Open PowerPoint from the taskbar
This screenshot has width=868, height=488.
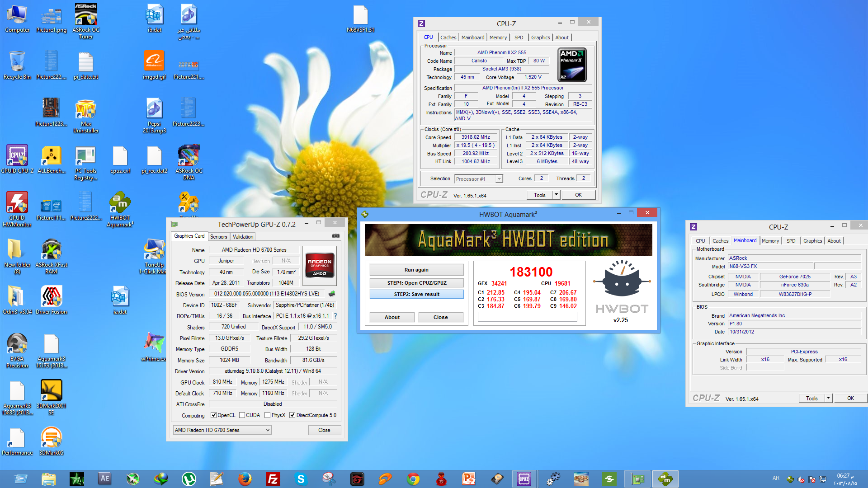469,479
